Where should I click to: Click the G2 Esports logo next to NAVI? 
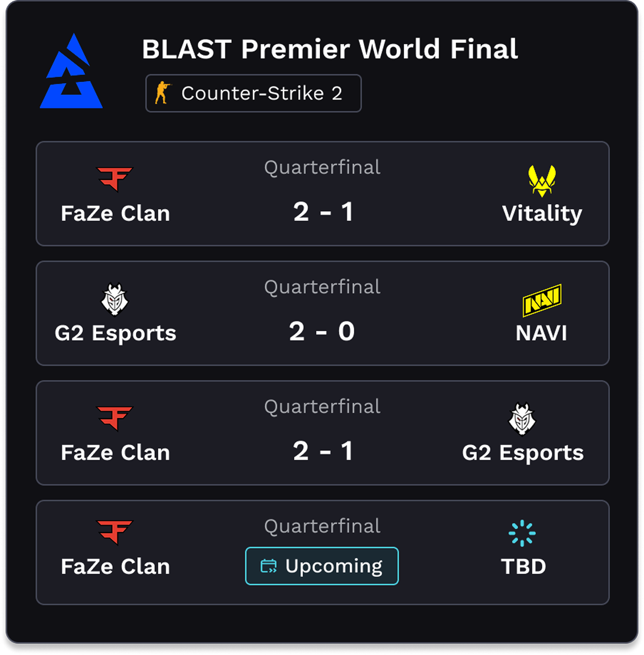[x=114, y=298]
